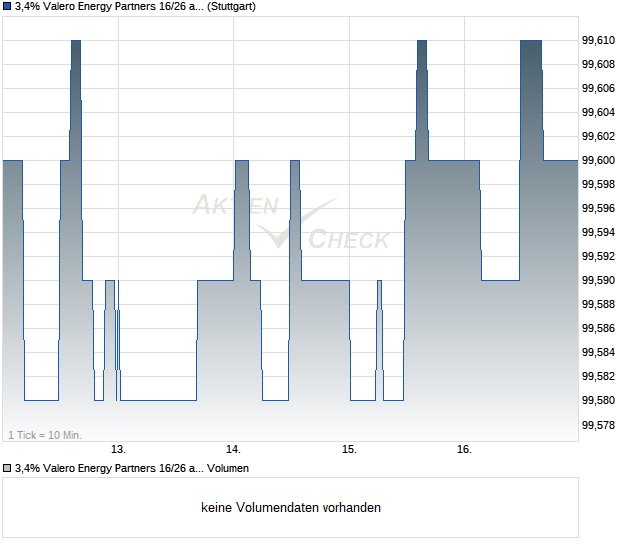
Task: Click the 99,598 price axis label
Action: [x=598, y=184]
